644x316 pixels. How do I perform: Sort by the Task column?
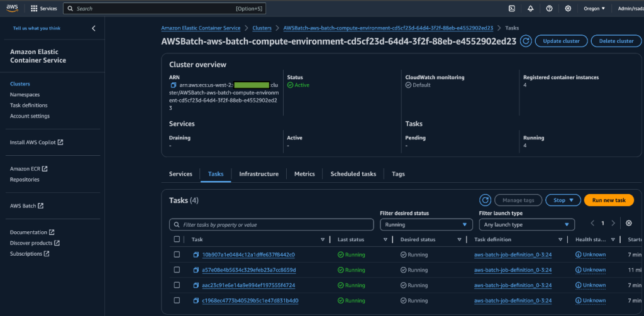coord(323,239)
